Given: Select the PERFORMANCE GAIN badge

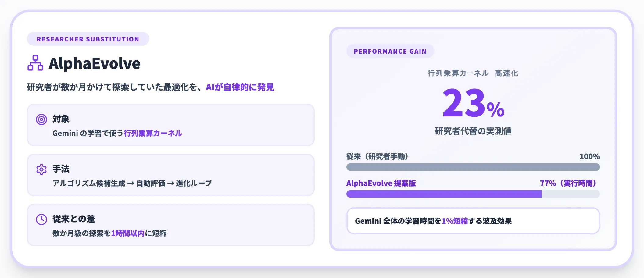Looking at the screenshot, I should coord(390,51).
